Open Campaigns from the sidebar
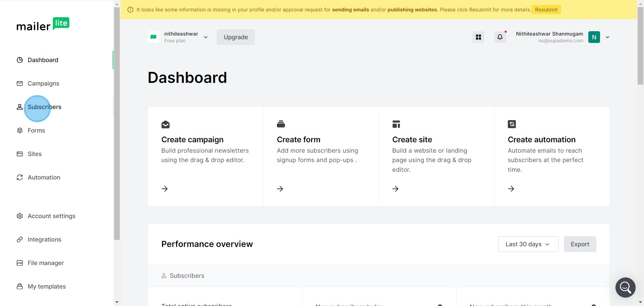 (x=43, y=84)
